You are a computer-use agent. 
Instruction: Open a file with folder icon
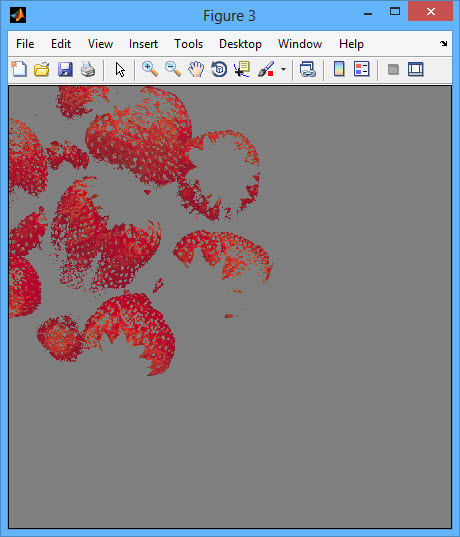pyautogui.click(x=42, y=69)
